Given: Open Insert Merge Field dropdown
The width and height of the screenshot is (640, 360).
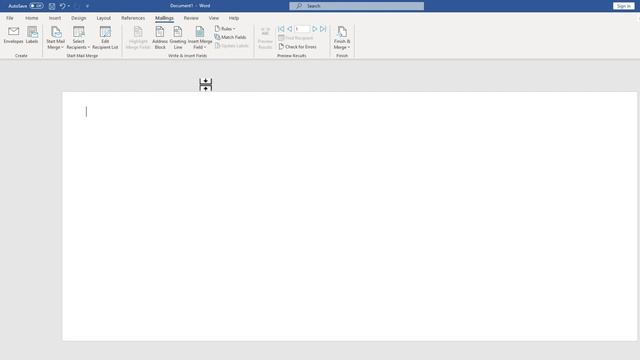Looking at the screenshot, I should [x=200, y=38].
